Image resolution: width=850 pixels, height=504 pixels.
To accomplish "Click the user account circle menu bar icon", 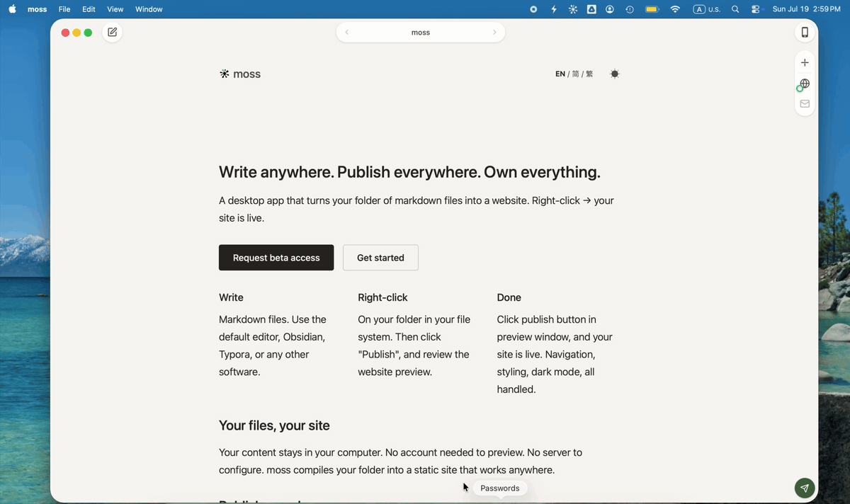I will (x=610, y=9).
